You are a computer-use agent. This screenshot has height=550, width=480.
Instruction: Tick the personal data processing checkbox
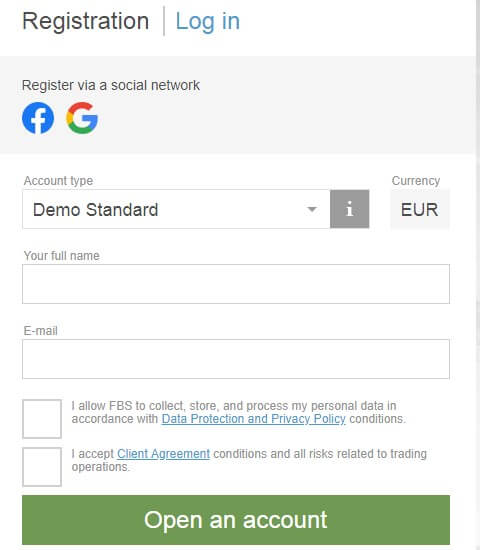[42, 419]
